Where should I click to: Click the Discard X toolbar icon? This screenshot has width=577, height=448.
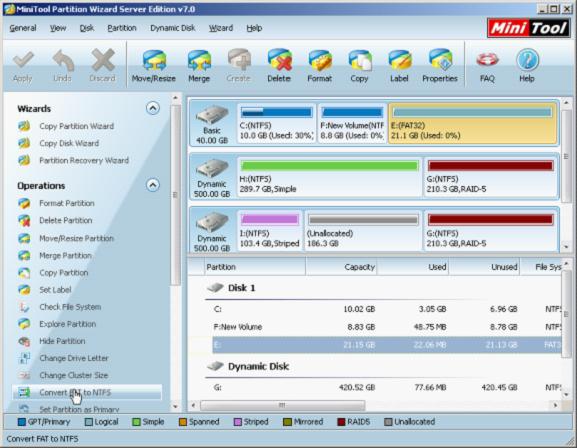pyautogui.click(x=103, y=60)
